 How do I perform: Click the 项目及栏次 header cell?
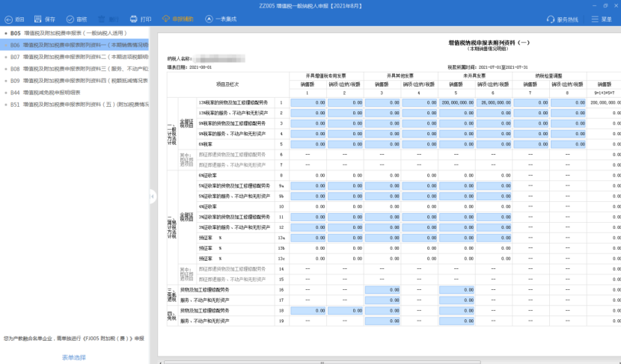coord(227,84)
